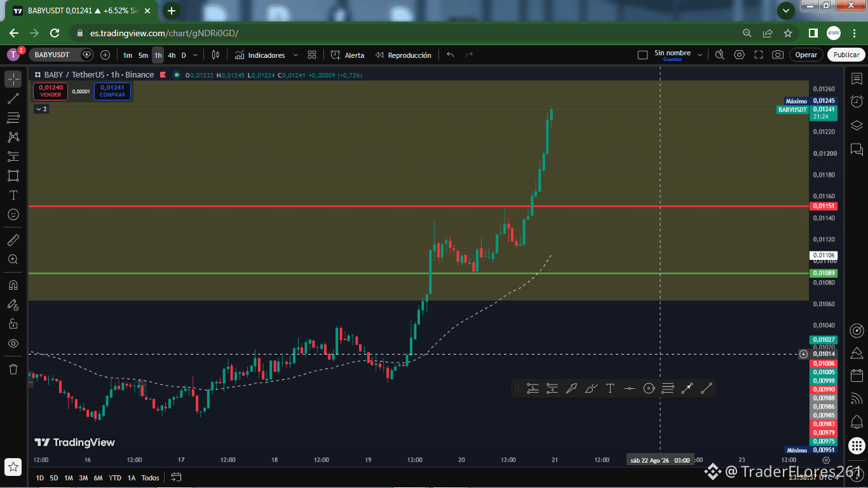
Task: Select the brush tool in floating toolbar
Action: click(x=591, y=388)
